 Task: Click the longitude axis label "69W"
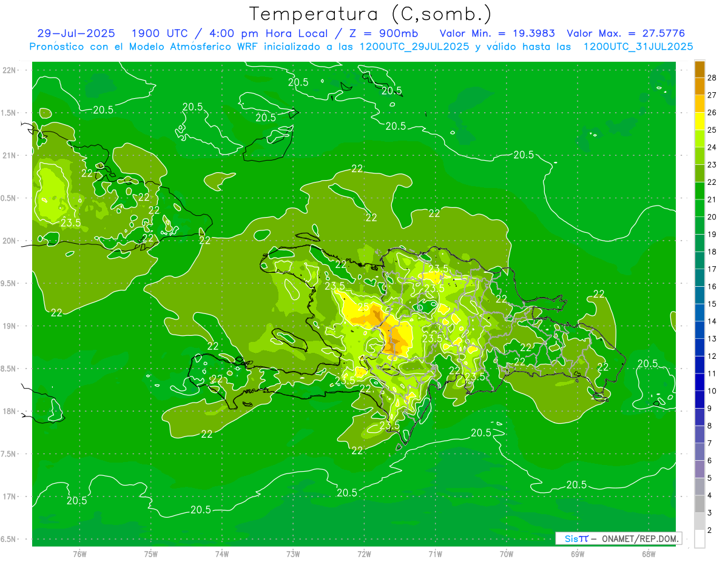point(578,554)
